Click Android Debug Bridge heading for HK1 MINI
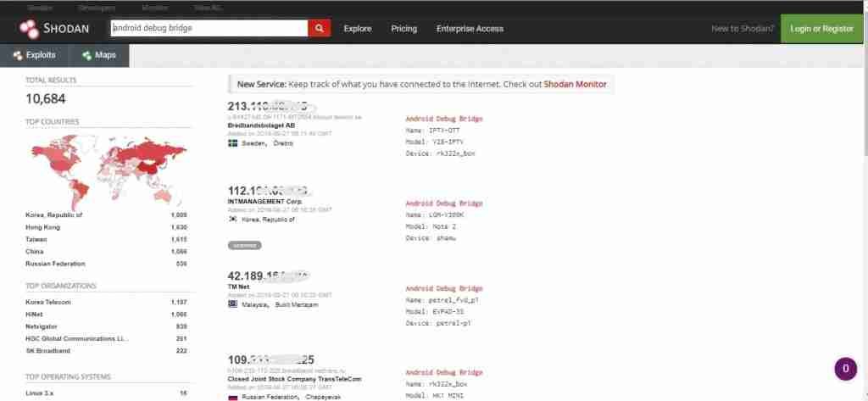The image size is (868, 401). click(x=444, y=373)
